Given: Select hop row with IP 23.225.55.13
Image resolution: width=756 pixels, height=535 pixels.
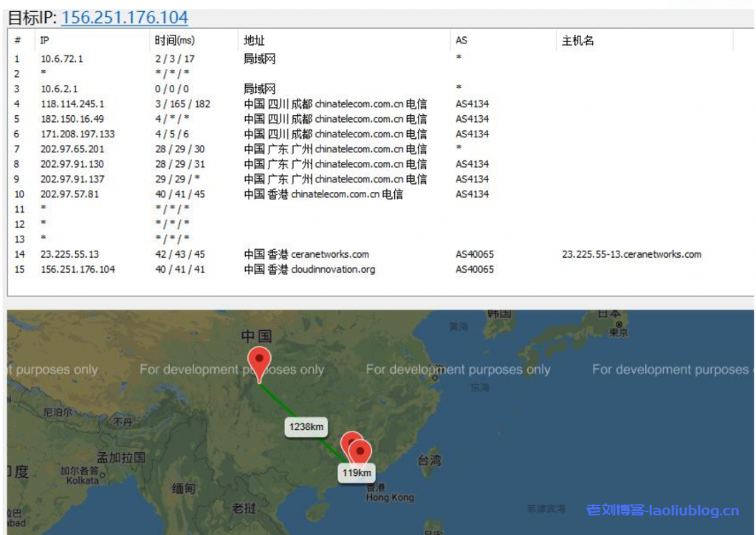Looking at the screenshot, I should click(x=69, y=254).
